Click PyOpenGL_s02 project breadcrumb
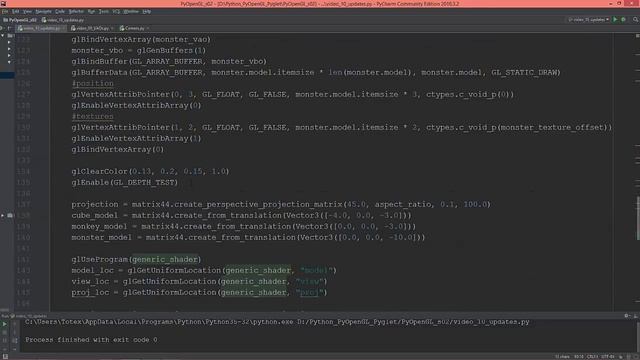Screen dimensions: 640x360 click(20, 20)
